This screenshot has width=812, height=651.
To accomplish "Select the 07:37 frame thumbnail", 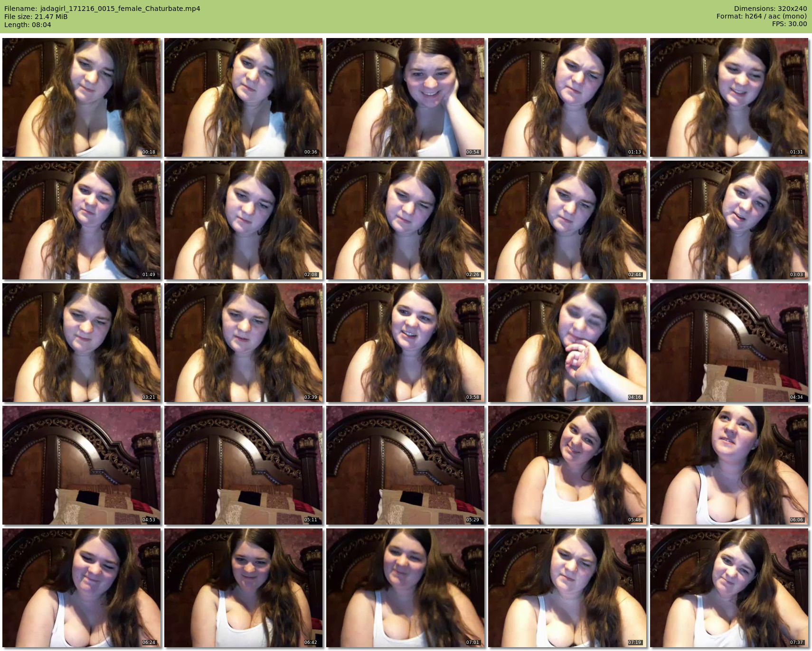I will click(x=729, y=588).
